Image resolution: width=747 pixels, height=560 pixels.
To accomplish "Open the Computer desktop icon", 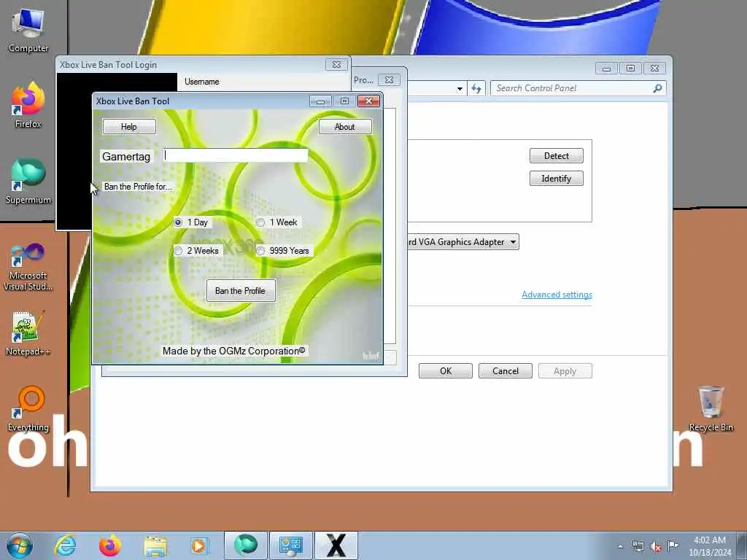I will pyautogui.click(x=28, y=29).
